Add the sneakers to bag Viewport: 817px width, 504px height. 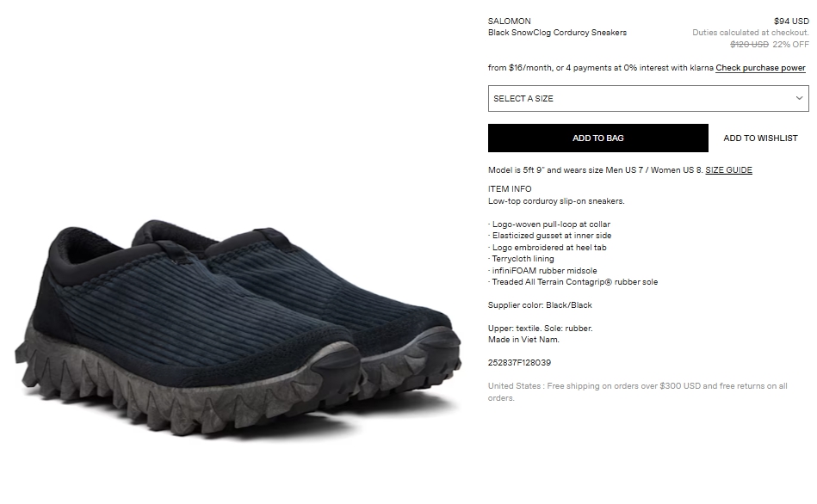(598, 138)
